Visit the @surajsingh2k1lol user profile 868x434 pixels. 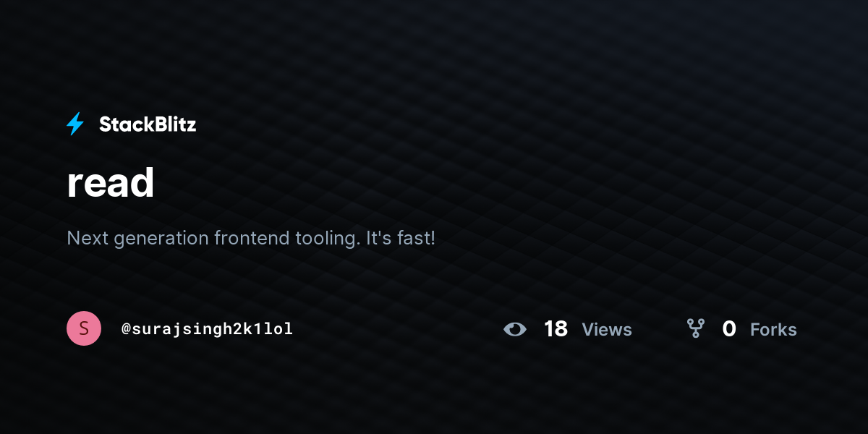tap(207, 329)
